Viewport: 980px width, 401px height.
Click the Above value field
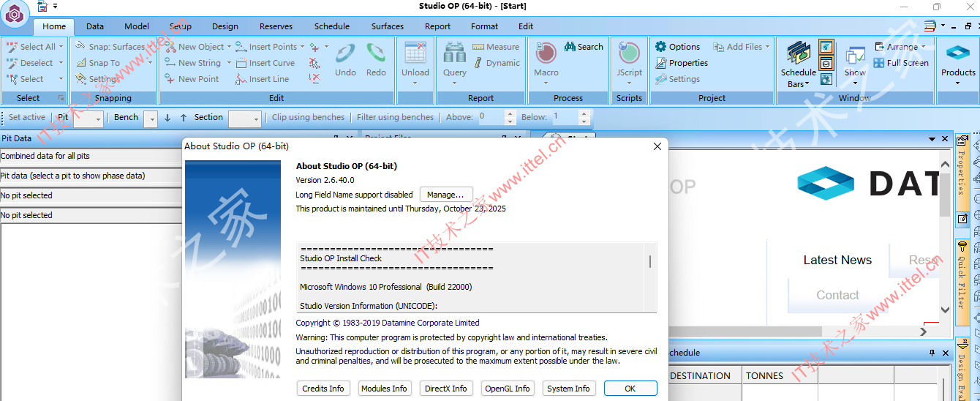click(x=491, y=117)
